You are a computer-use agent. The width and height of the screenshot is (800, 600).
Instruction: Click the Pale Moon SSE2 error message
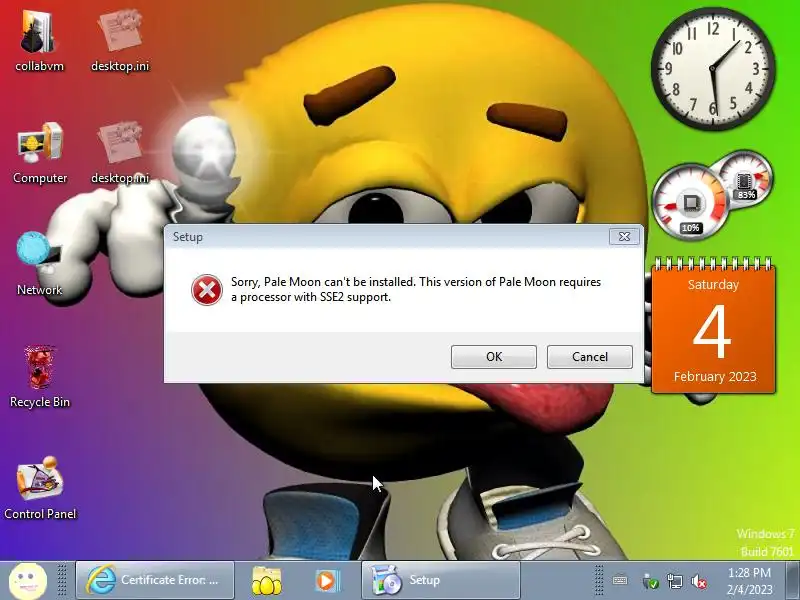coord(416,289)
